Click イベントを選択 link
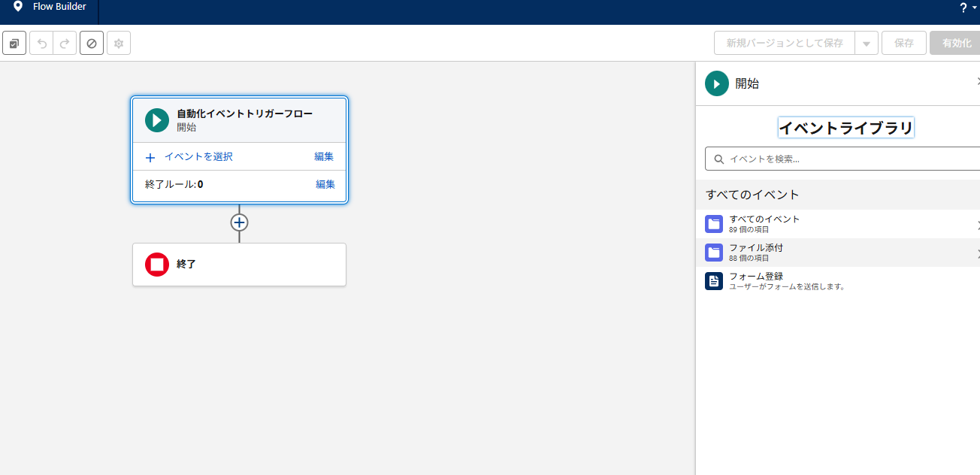The height and width of the screenshot is (475, 980). (x=198, y=156)
